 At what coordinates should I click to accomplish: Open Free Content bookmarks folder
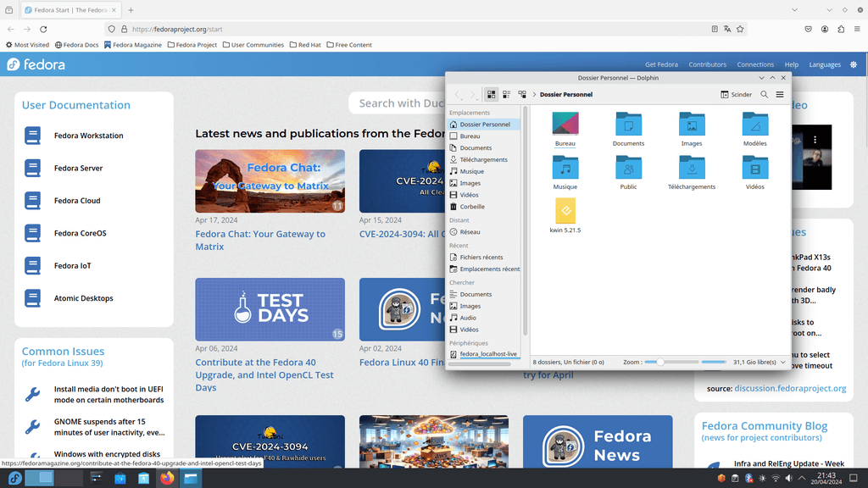[349, 45]
